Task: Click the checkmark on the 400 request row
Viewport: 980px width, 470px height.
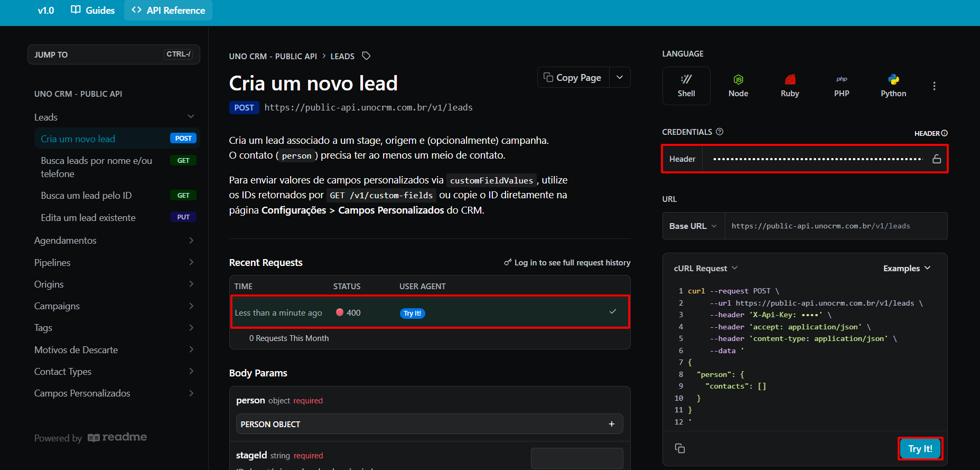Action: click(x=613, y=311)
